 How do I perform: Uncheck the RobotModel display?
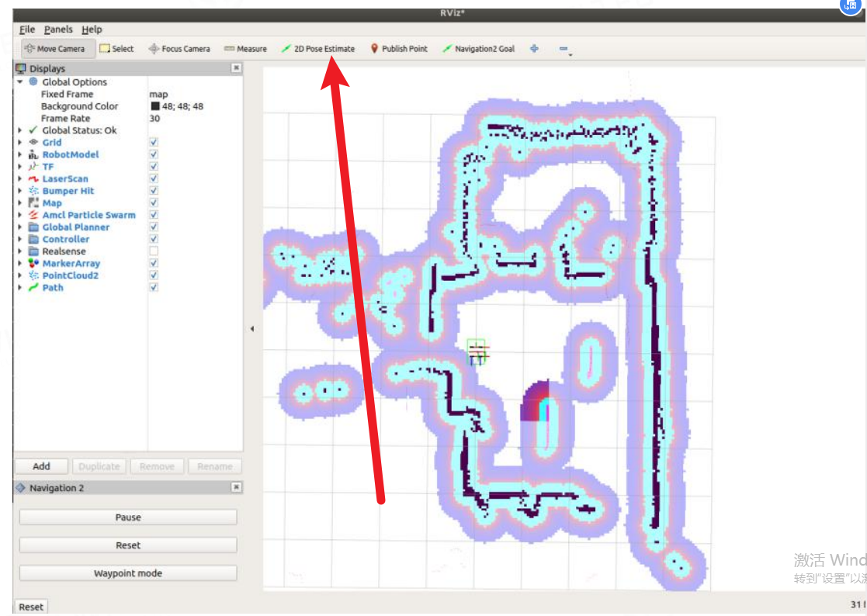pyautogui.click(x=154, y=154)
